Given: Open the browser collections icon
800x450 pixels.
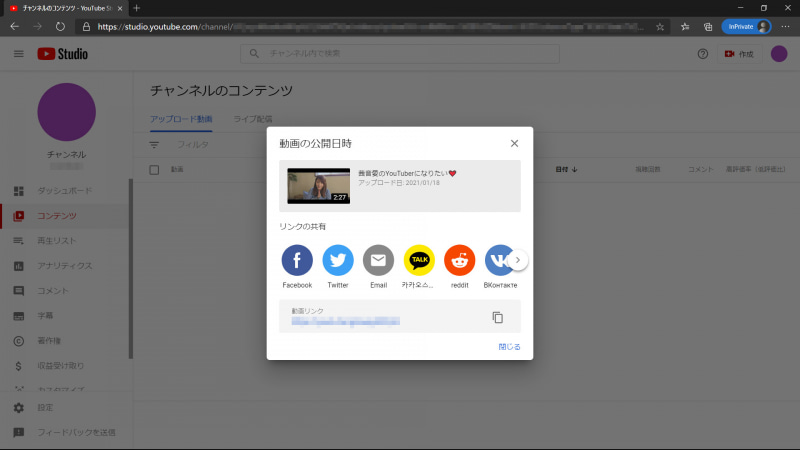Looking at the screenshot, I should pyautogui.click(x=708, y=27).
